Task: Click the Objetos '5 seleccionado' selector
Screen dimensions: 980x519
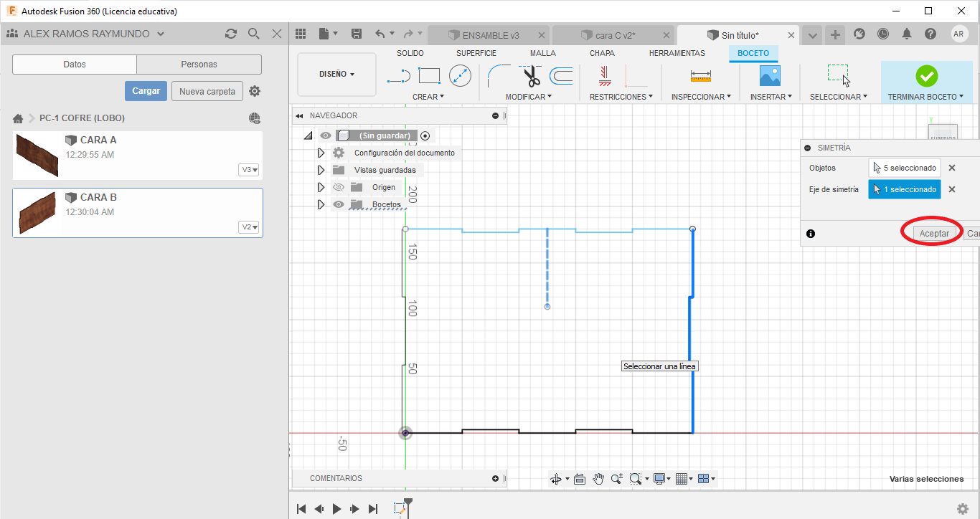Action: [x=905, y=168]
